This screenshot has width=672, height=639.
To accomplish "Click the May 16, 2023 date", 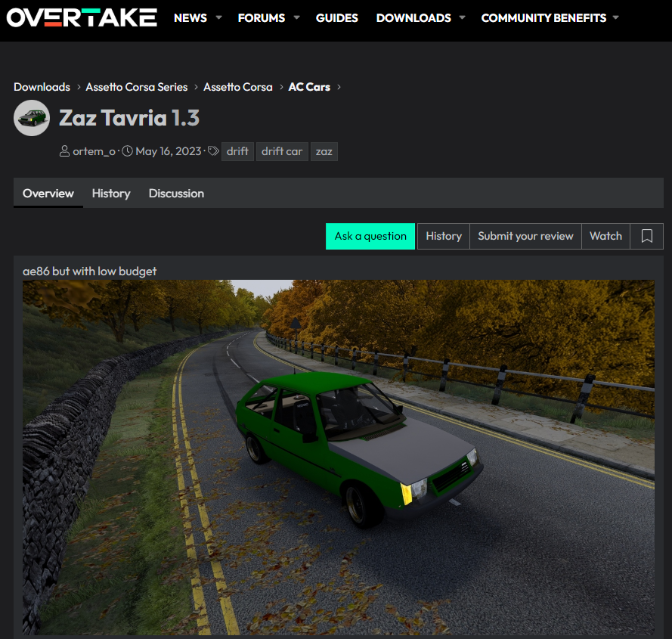I will [169, 151].
